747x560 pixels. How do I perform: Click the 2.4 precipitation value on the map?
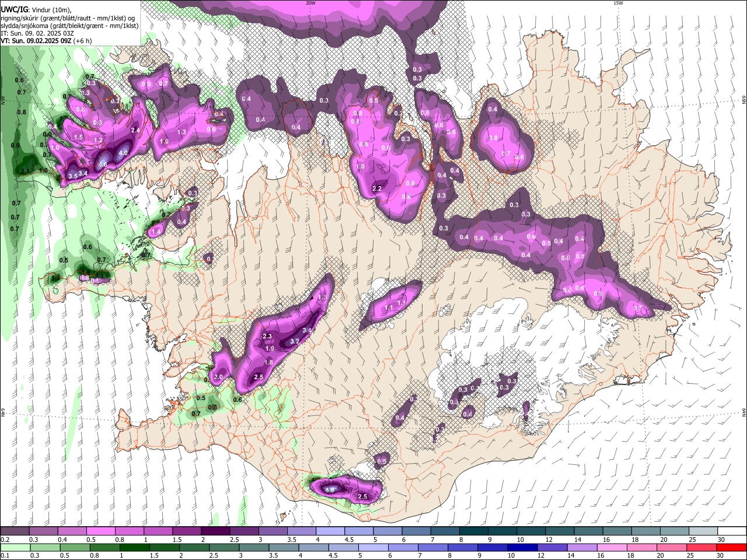[x=136, y=130]
